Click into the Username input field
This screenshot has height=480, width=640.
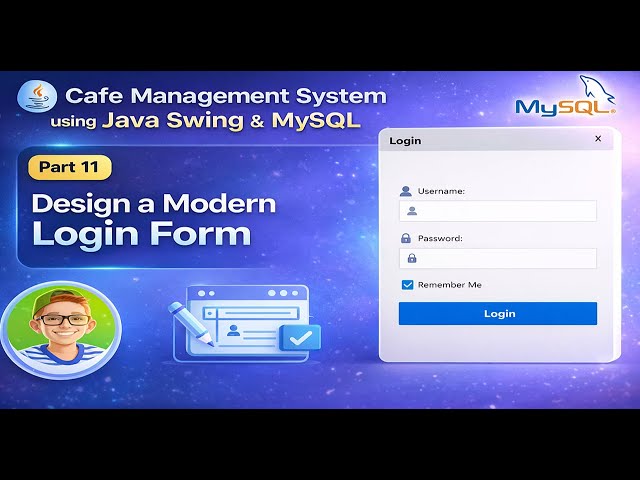498,211
